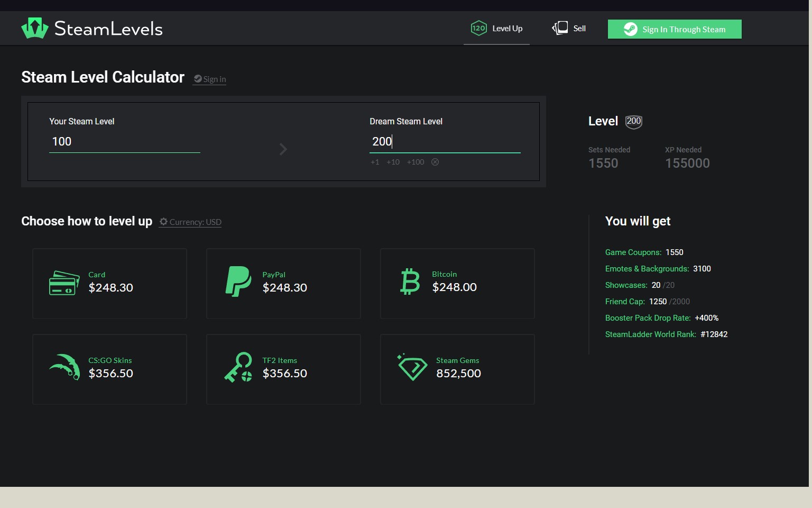
Task: Click the Sell cards icon
Action: click(x=560, y=28)
